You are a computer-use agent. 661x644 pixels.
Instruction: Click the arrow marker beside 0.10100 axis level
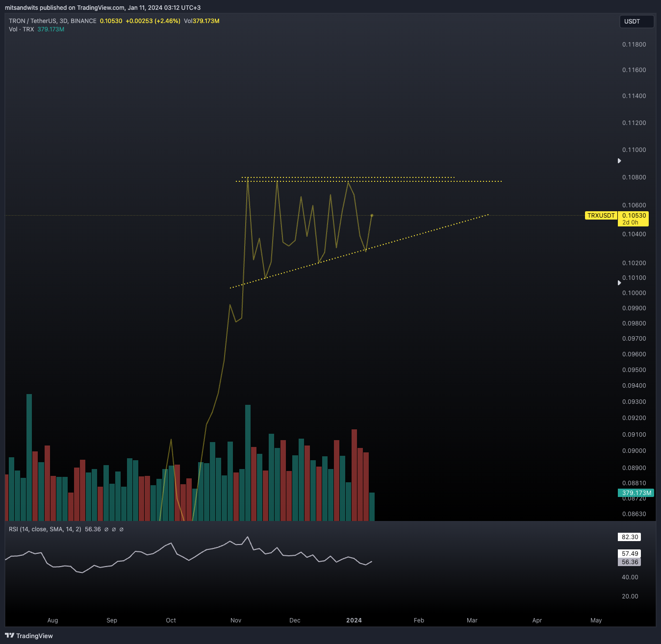click(x=619, y=283)
